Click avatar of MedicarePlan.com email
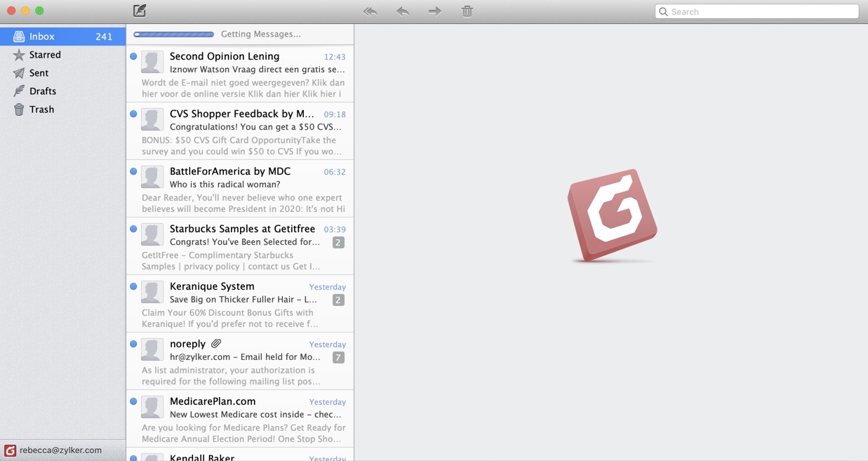The height and width of the screenshot is (461, 868). [152, 407]
